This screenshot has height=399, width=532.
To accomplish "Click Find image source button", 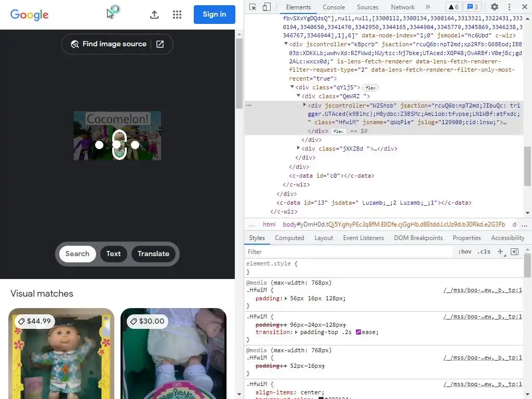I will click(109, 44).
